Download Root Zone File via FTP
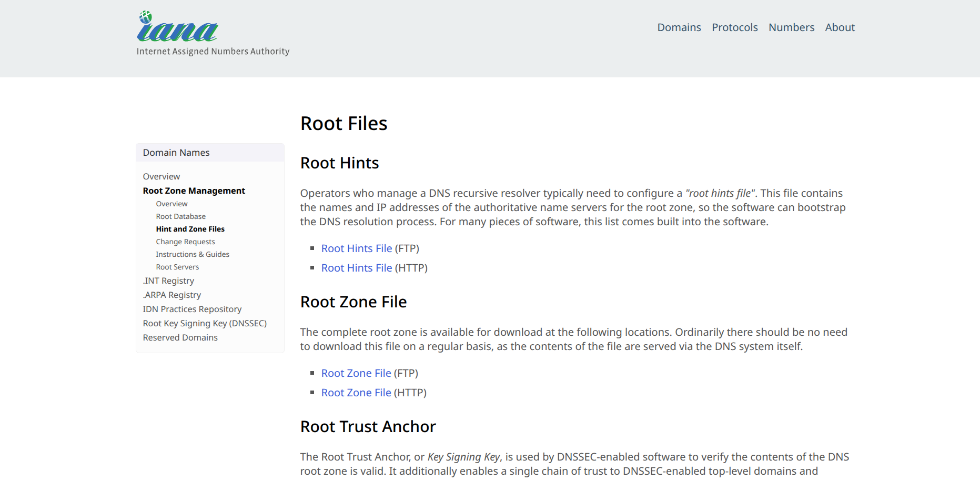This screenshot has height=480, width=980. pos(356,373)
